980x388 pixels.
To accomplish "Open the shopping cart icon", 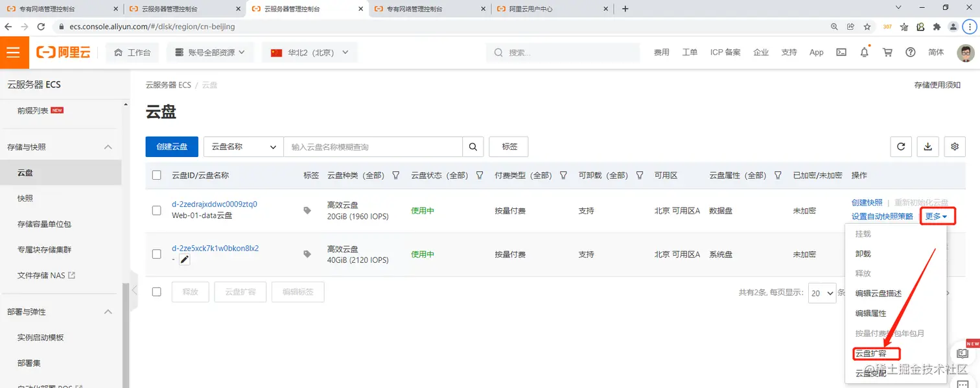I will click(x=888, y=53).
